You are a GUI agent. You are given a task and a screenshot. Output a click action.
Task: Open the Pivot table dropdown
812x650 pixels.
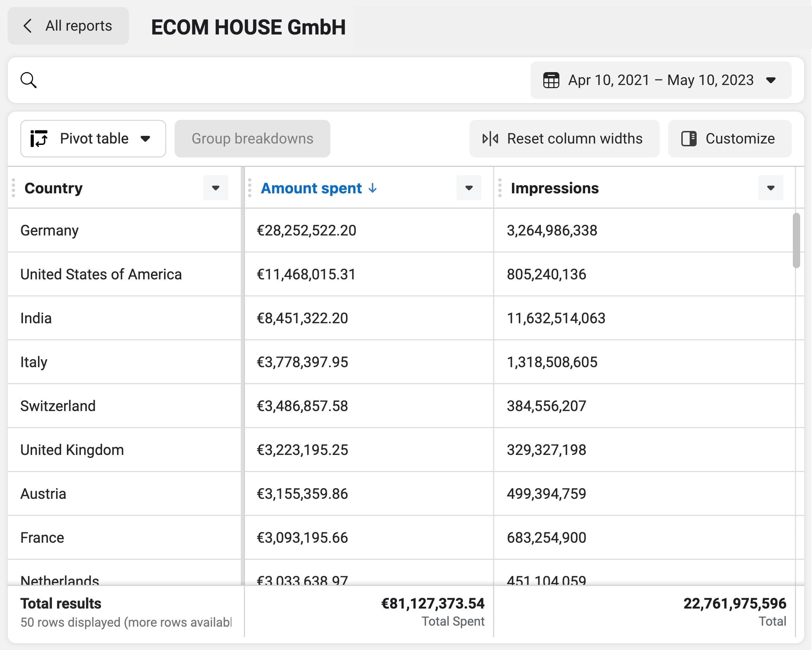tap(93, 139)
